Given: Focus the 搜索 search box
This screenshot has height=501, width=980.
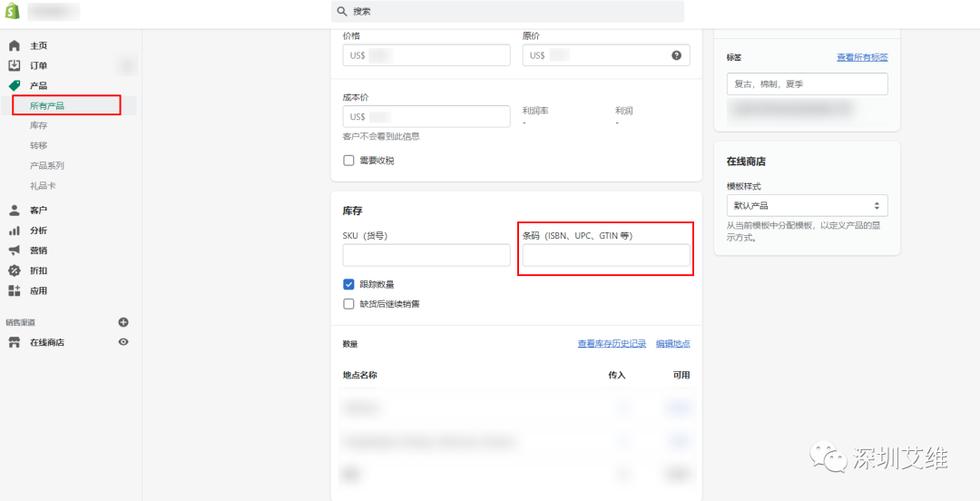Looking at the screenshot, I should pyautogui.click(x=507, y=11).
